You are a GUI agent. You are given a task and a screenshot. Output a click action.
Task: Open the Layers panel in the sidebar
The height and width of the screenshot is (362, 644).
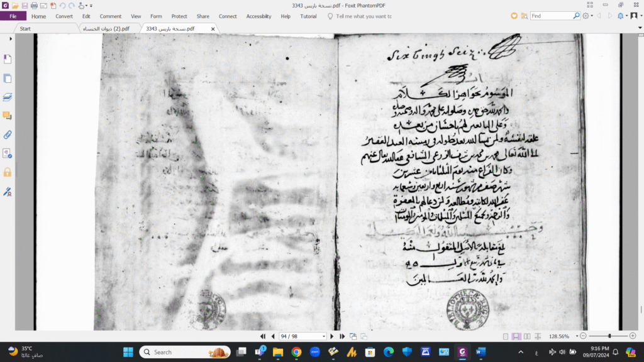(8, 97)
